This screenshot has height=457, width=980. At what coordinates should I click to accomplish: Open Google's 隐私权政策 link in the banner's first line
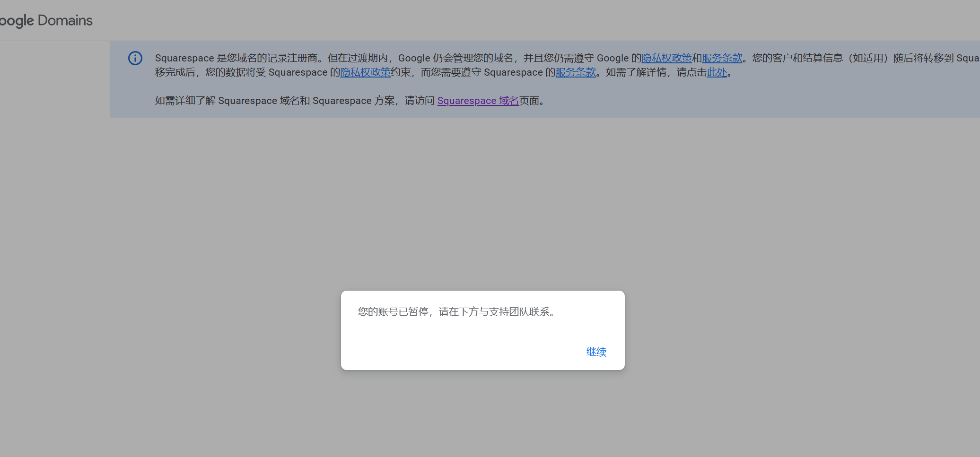coord(666,58)
